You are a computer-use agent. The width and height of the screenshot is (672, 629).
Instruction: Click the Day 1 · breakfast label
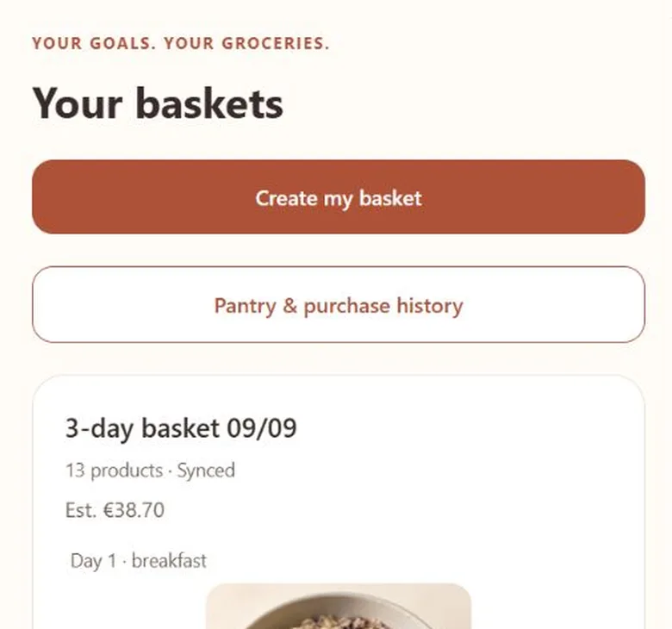[x=139, y=561]
